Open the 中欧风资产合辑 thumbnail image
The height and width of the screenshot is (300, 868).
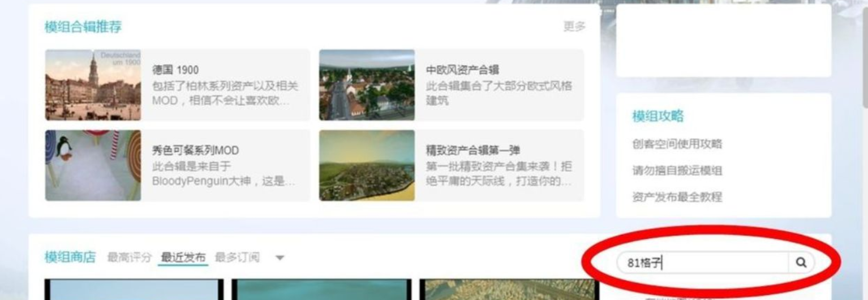(367, 85)
